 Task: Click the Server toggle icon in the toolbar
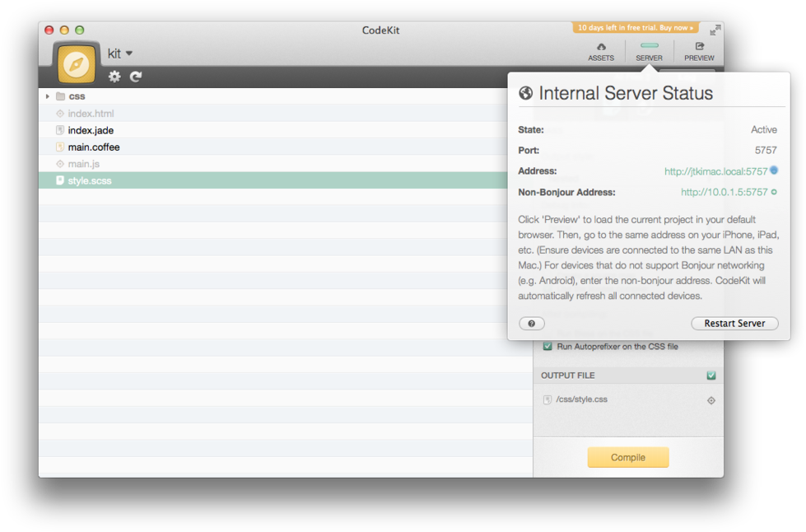pyautogui.click(x=649, y=47)
